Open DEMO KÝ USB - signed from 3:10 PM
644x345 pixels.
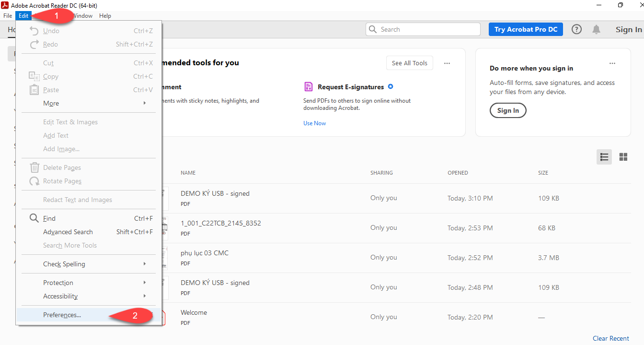(x=215, y=193)
